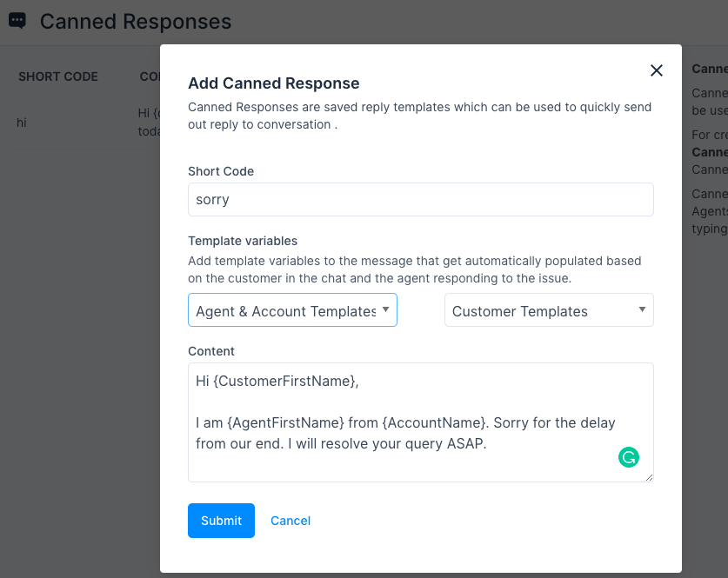Expand the Customer Templates chevron arrow
The height and width of the screenshot is (578, 728).
click(x=643, y=309)
